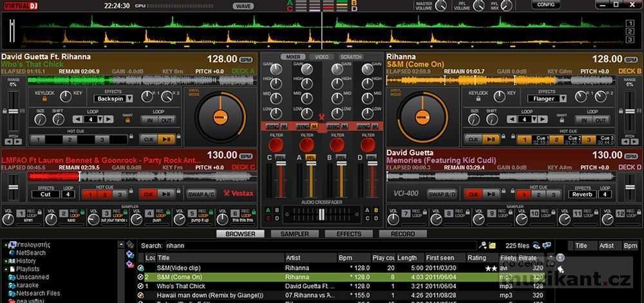
Task: Click the Deck B pitch slider handle
Action: (x=630, y=112)
